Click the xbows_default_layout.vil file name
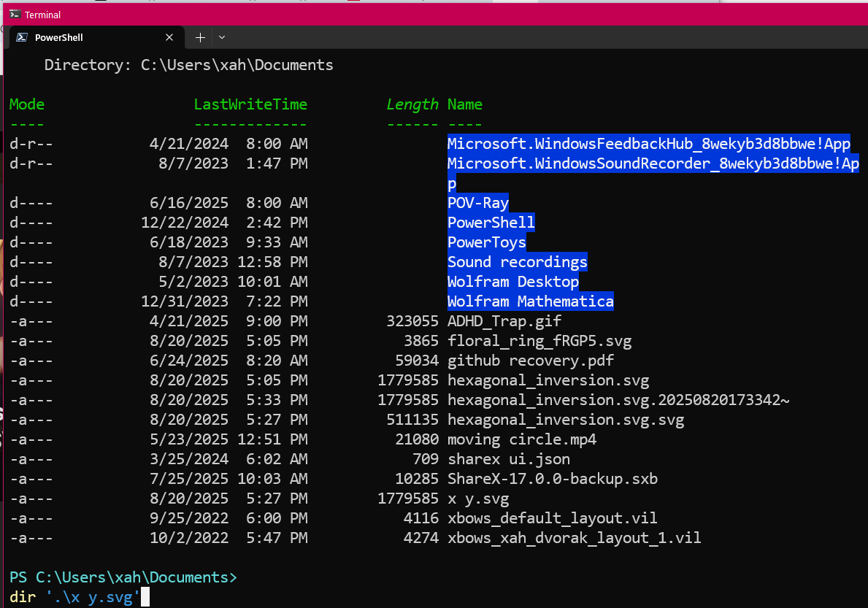The image size is (868, 608). (x=553, y=518)
